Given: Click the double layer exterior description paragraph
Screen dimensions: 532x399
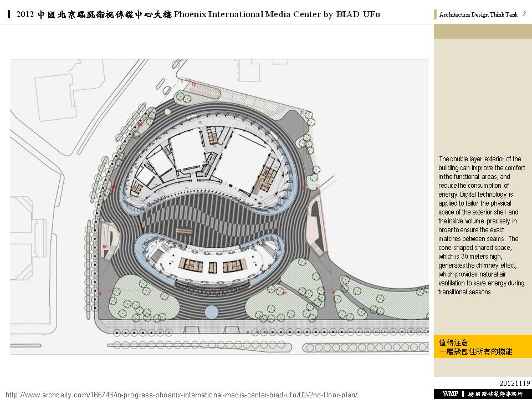Looking at the screenshot, I should [x=482, y=225].
